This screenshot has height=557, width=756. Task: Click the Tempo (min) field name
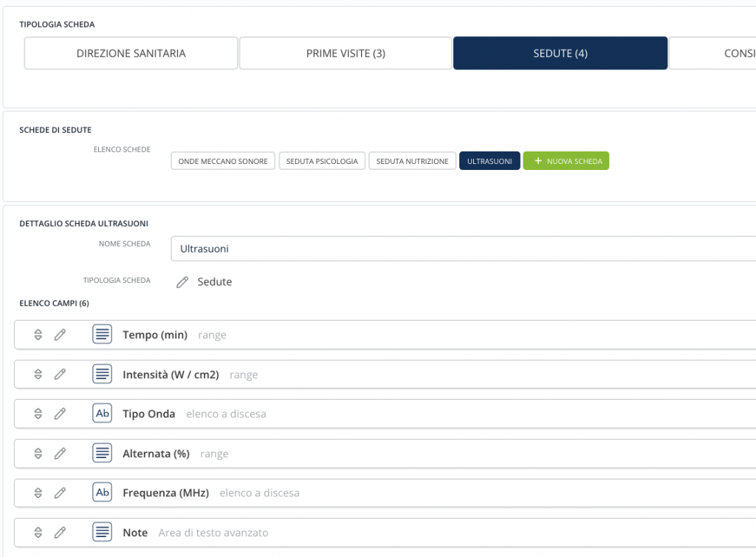[155, 335]
